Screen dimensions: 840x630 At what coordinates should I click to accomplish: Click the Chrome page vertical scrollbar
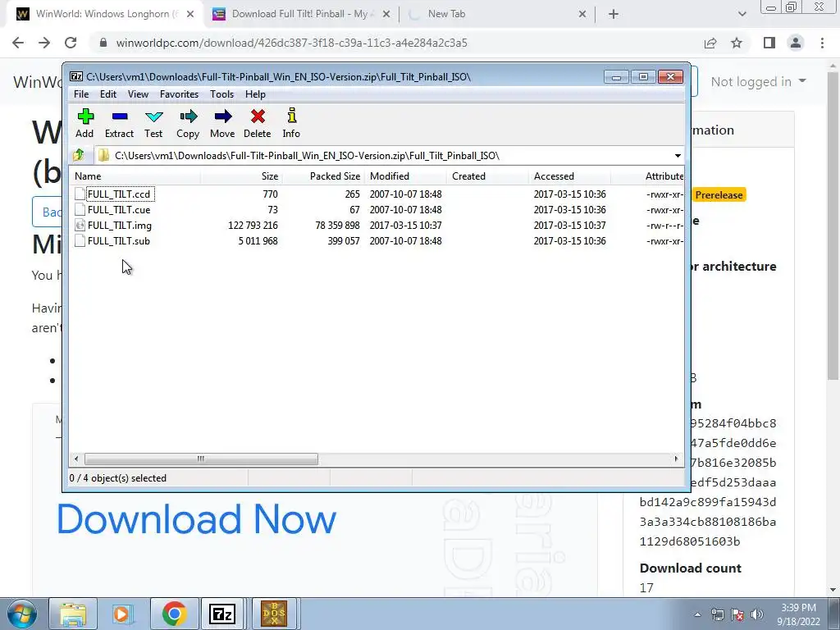pos(833,225)
